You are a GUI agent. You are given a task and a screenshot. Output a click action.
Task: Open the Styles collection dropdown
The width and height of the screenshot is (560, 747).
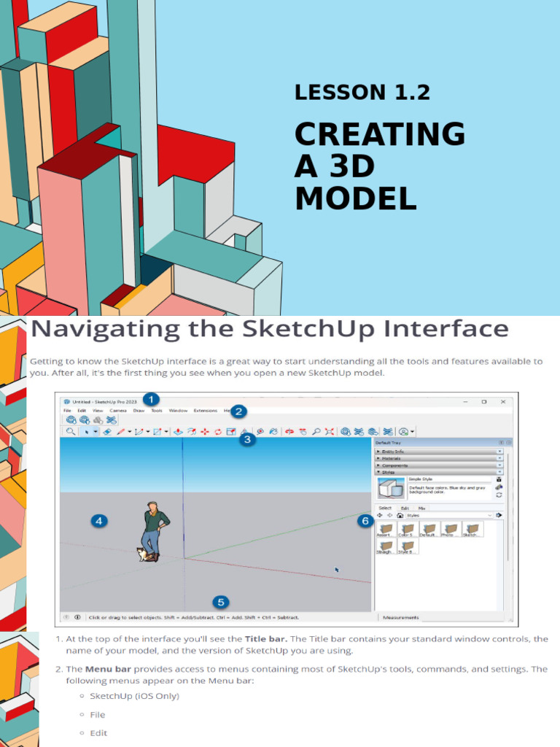pos(448,515)
